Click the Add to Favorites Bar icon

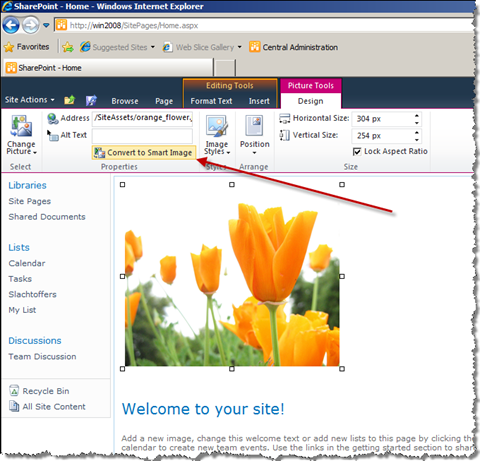click(68, 47)
